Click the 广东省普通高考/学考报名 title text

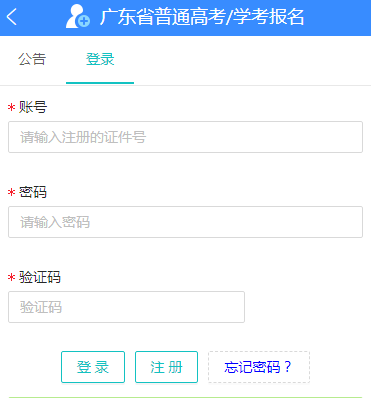202,17
